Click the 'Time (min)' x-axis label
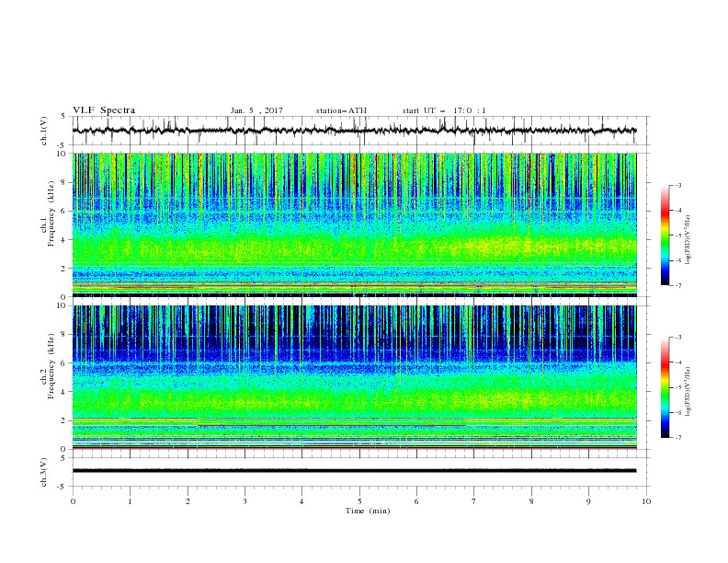The width and height of the screenshot is (728, 563). pyautogui.click(x=368, y=511)
